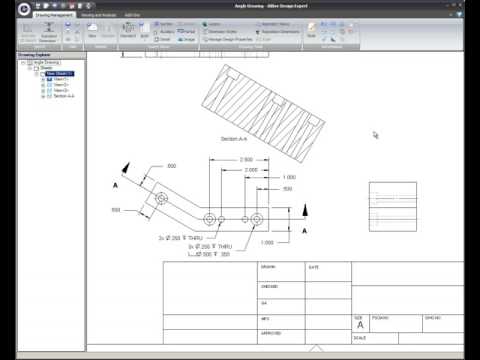Click the DRAWN field in title block
480x360 pixels.
pos(281,272)
